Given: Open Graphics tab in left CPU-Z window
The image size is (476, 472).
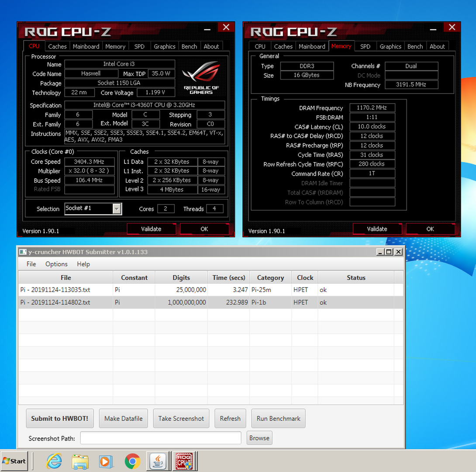Looking at the screenshot, I should pos(165,46).
